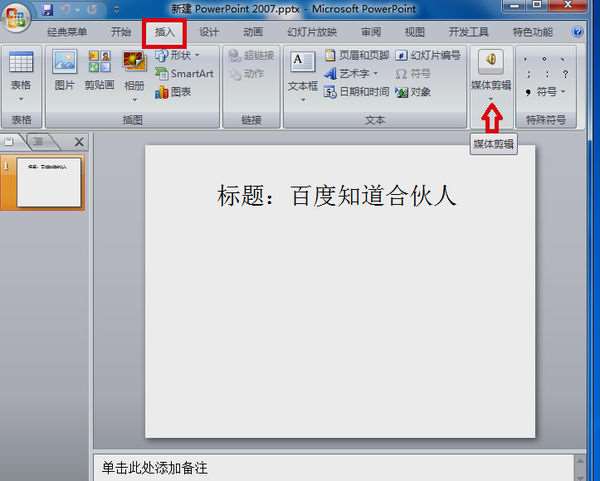This screenshot has width=600, height=481.
Task: Switch to the 设计 tab
Action: point(209,32)
